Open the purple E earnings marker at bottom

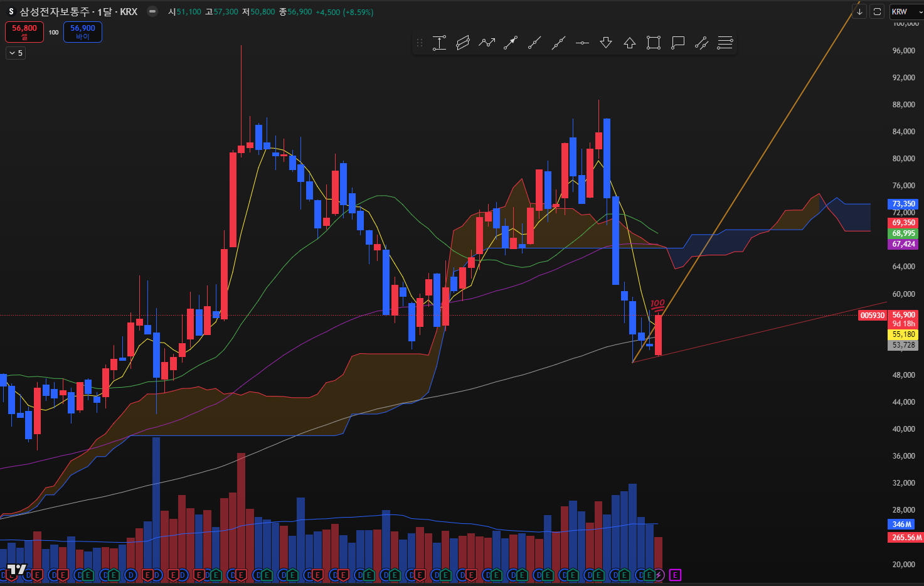[675, 575]
